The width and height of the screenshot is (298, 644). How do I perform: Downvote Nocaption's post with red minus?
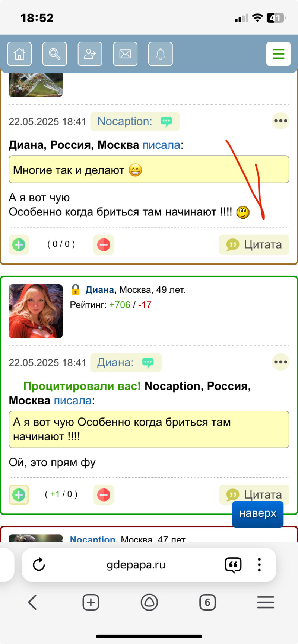[x=104, y=245]
